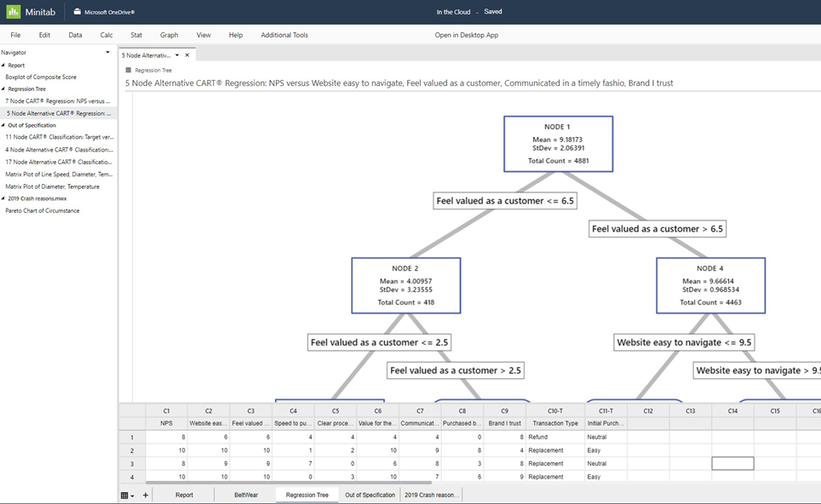Open the Help menu
This screenshot has width=821, height=504.
[x=236, y=35]
